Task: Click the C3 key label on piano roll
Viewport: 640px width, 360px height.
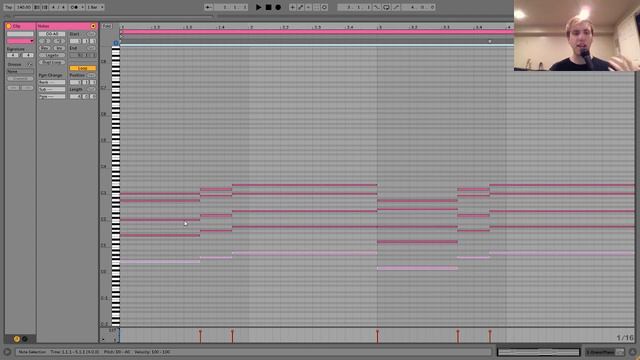Action: [103, 193]
